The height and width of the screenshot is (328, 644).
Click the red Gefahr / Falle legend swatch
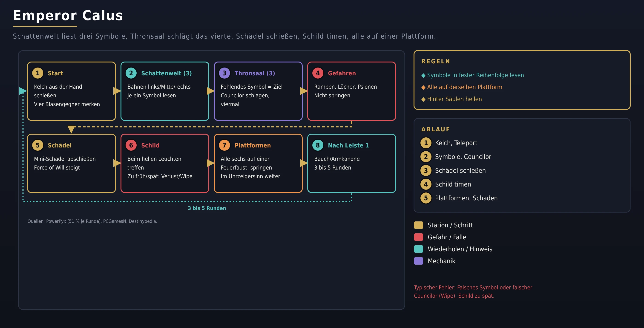[x=419, y=237]
